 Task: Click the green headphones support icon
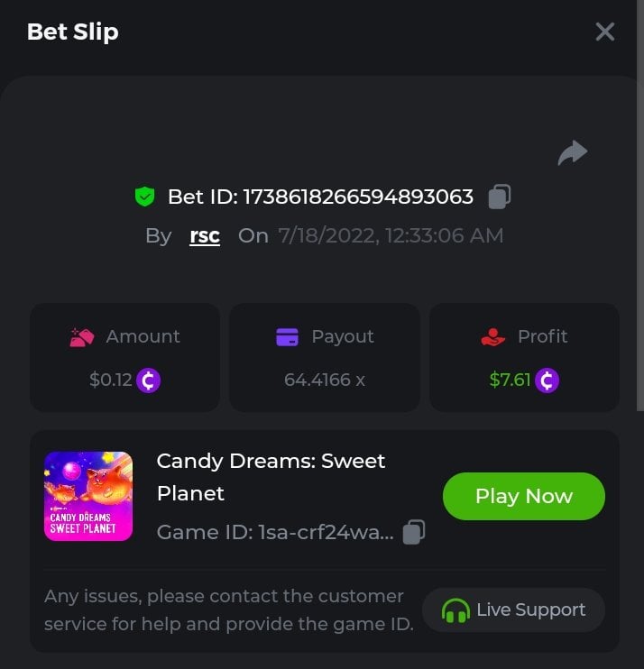coord(455,610)
